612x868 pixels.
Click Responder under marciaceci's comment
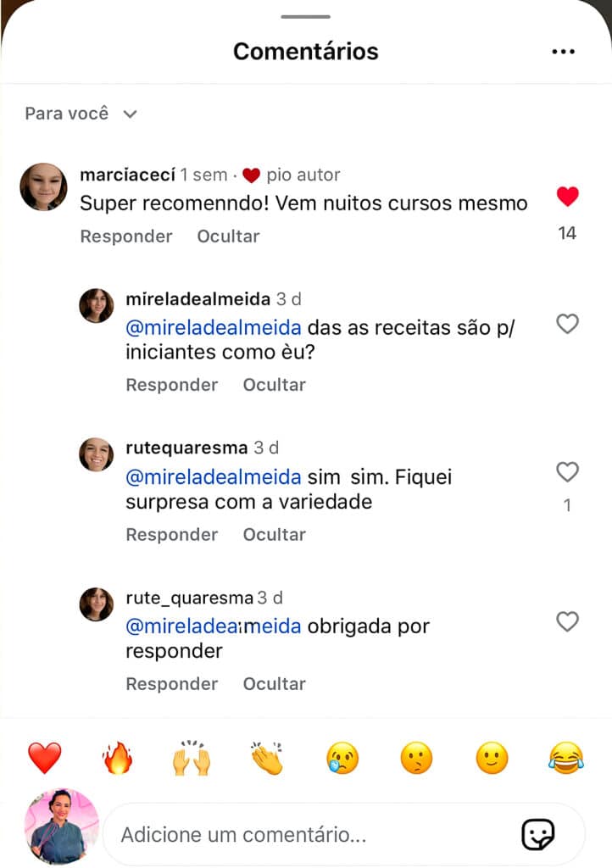(125, 236)
